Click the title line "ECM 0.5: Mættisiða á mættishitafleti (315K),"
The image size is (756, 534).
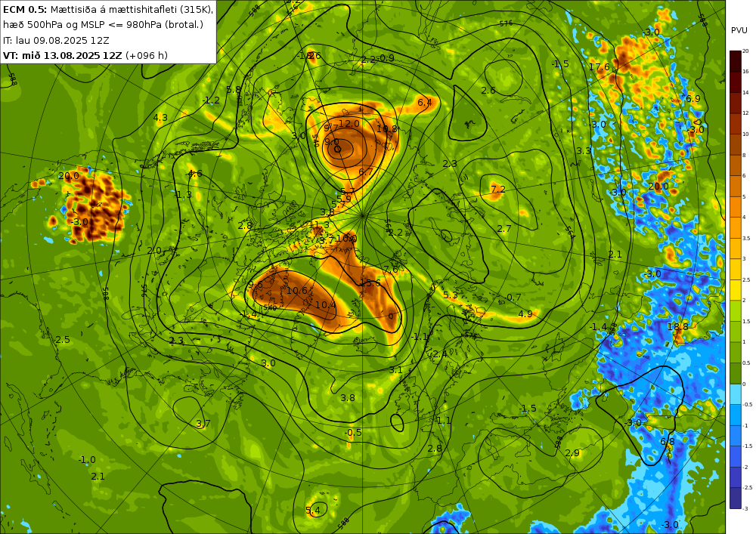coord(108,8)
